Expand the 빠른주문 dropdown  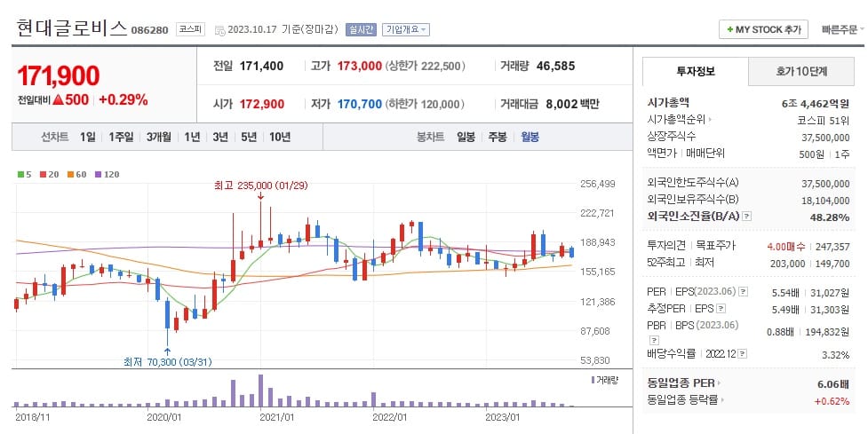(x=842, y=29)
